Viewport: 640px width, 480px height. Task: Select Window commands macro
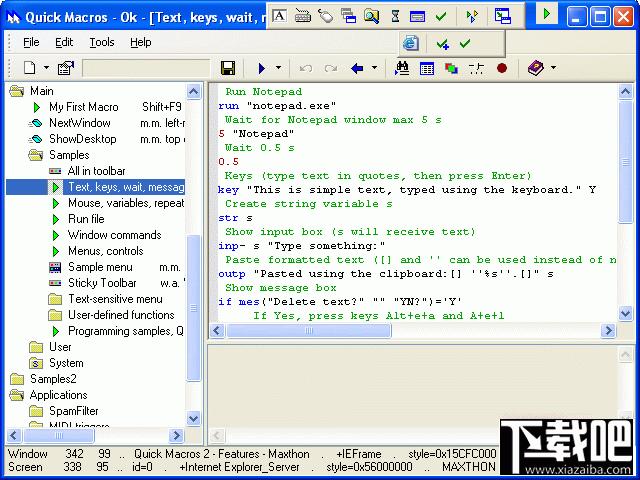(x=114, y=235)
